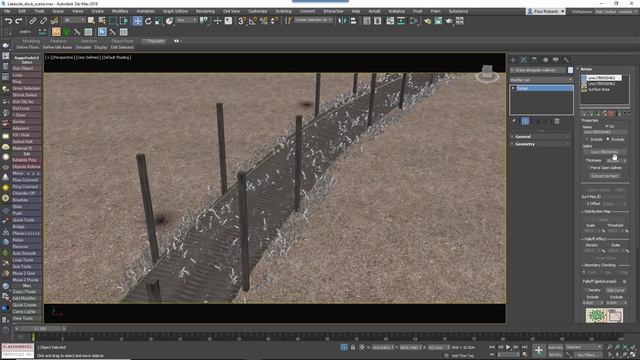Viewport: 640px width, 360px height.
Task: Switch to the Freeform ribbon tab
Action: coord(58,41)
